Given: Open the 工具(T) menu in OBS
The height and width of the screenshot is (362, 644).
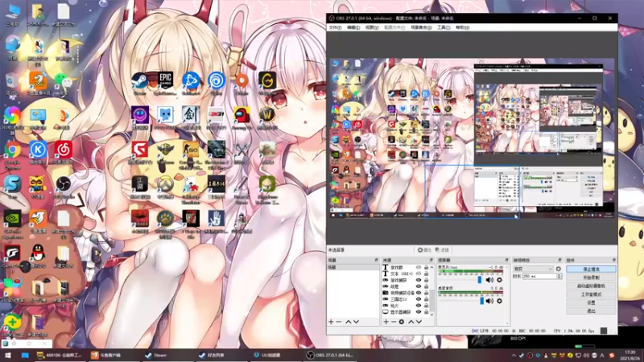Looking at the screenshot, I should coord(444,27).
